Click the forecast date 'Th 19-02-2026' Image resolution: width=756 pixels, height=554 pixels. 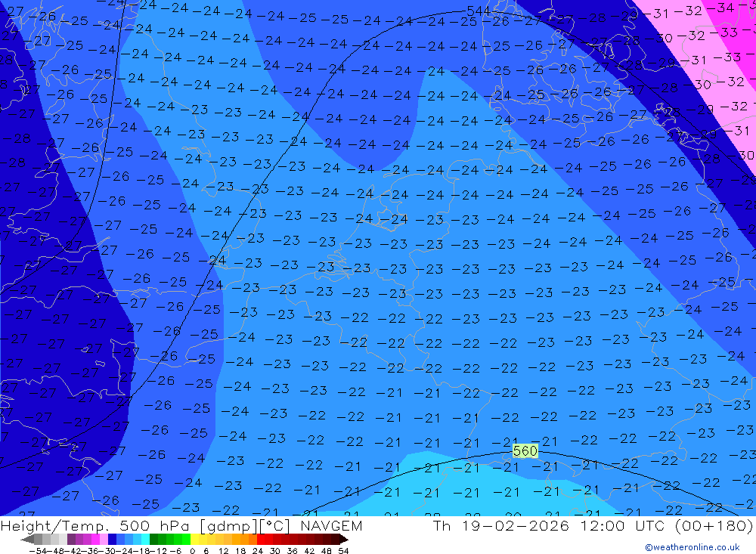(501, 525)
